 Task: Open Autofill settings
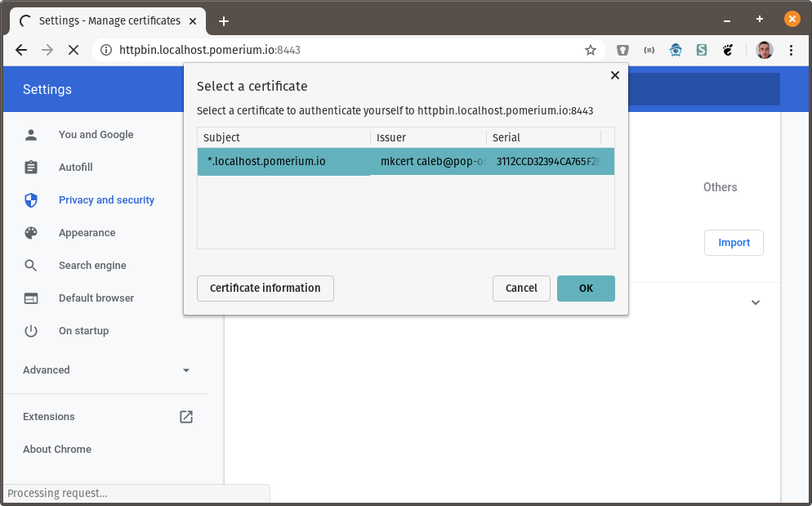pos(76,168)
